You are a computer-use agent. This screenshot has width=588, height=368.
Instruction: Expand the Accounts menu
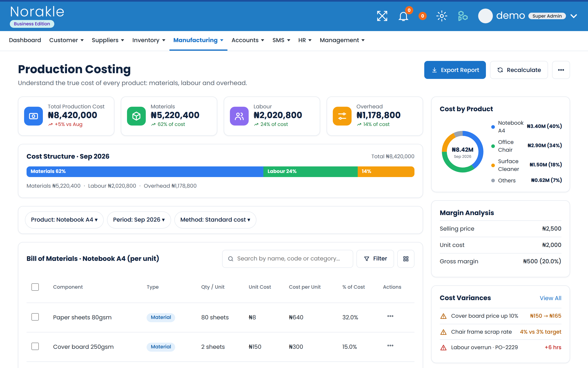pyautogui.click(x=248, y=40)
